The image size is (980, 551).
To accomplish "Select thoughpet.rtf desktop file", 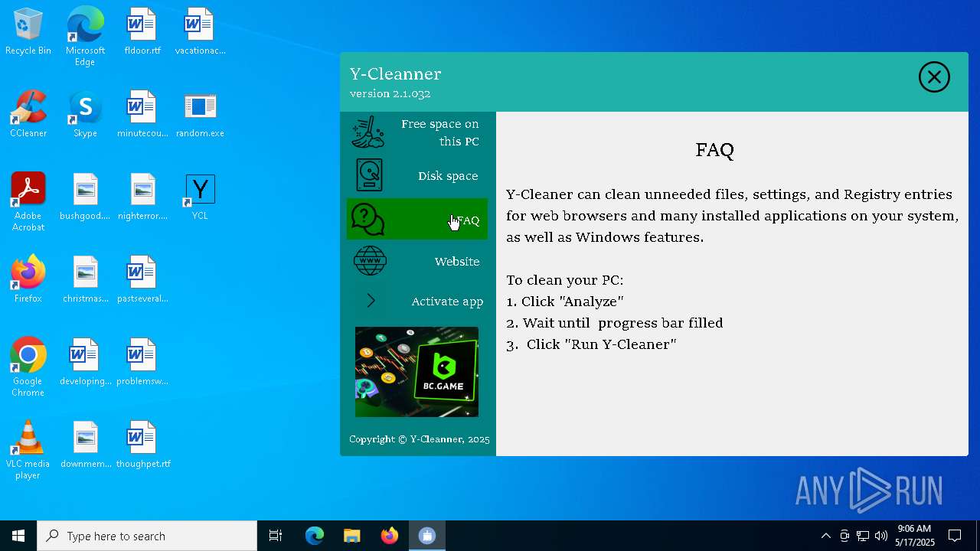I will pyautogui.click(x=142, y=445).
